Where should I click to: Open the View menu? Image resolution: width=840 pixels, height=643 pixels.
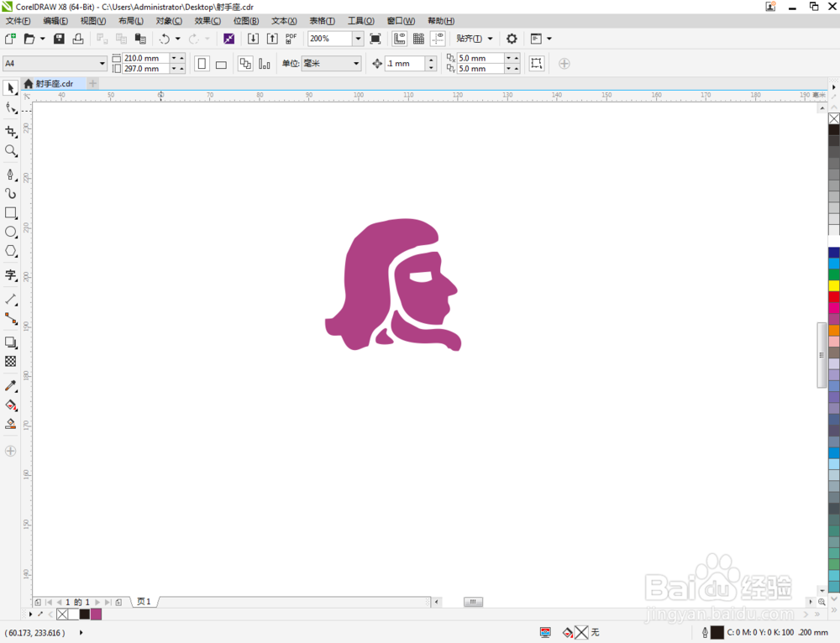[x=92, y=21]
